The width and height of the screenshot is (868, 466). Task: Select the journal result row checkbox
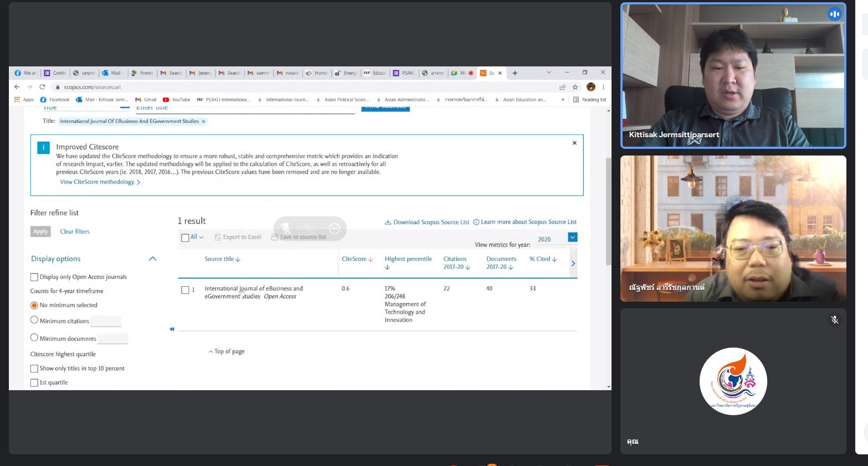pos(185,290)
